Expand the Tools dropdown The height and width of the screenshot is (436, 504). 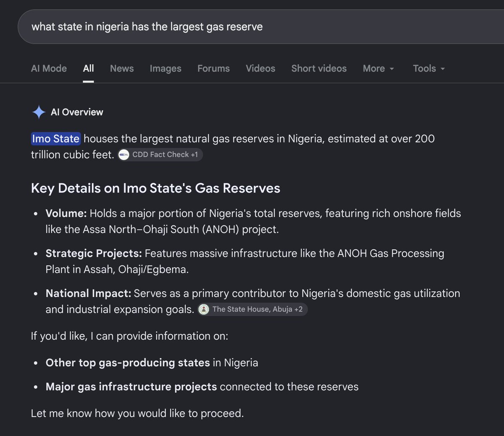(x=429, y=69)
